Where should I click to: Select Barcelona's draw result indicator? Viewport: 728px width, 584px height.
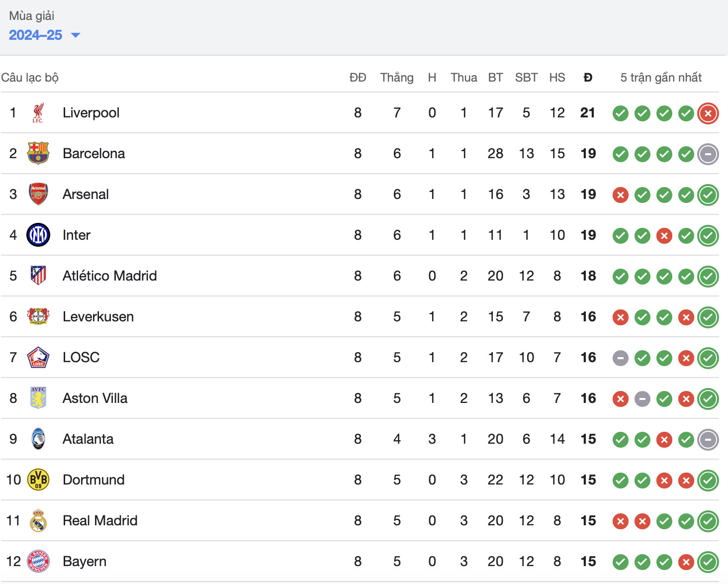coord(708,154)
